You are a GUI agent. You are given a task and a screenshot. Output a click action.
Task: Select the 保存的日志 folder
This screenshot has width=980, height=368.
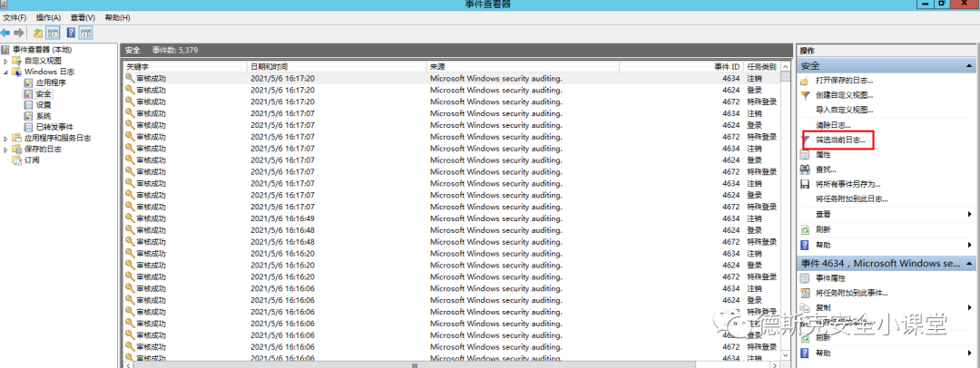coord(44,150)
